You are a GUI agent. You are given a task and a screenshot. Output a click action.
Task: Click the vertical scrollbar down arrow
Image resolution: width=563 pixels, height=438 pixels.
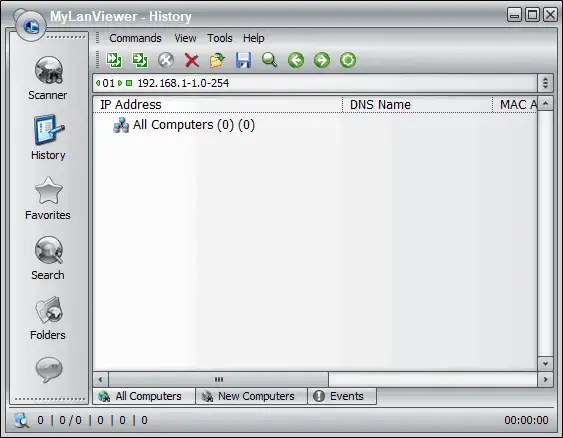pos(545,364)
